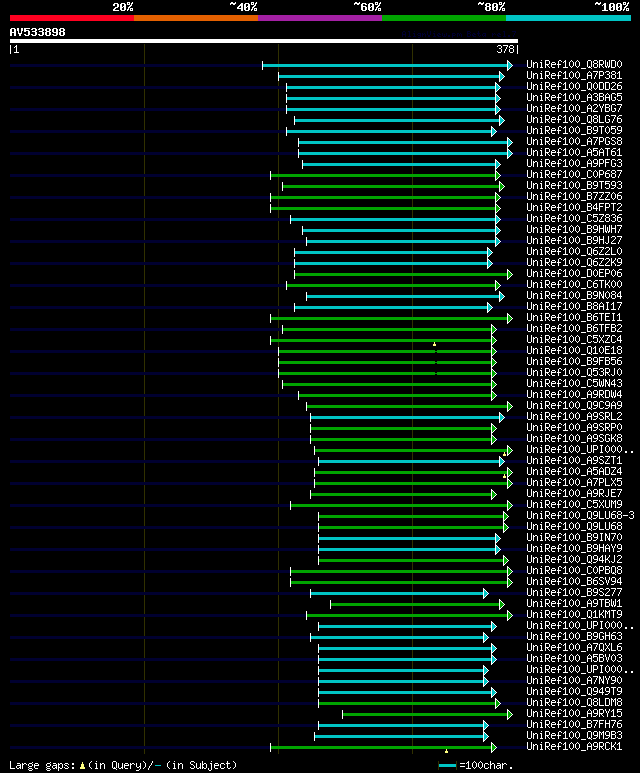Select the UniRef100_C5XZC4 label
Viewport: 640px width, 773px height.
574,340
